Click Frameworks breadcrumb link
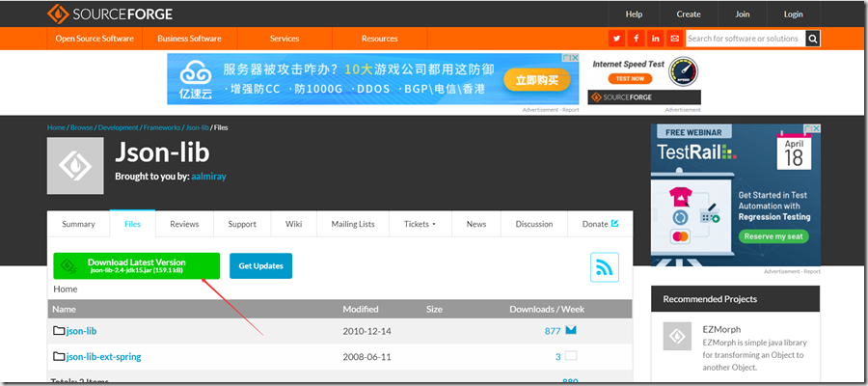This screenshot has width=868, height=386. (x=162, y=127)
